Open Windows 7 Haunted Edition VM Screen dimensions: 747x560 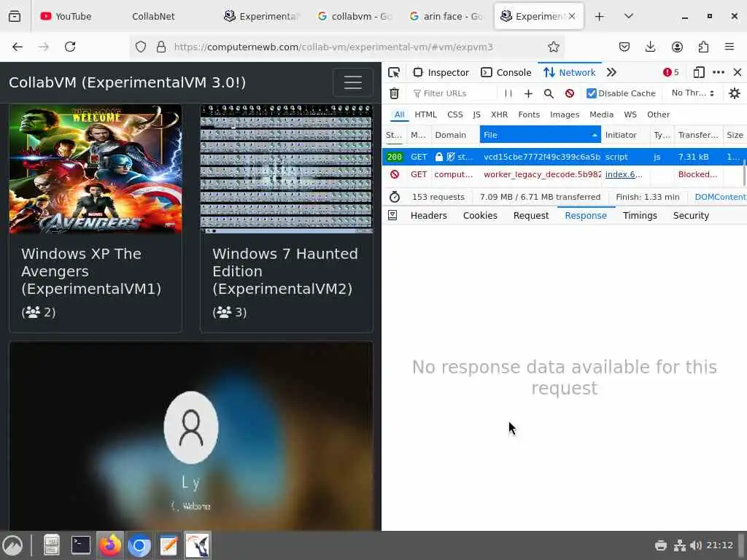pyautogui.click(x=286, y=218)
